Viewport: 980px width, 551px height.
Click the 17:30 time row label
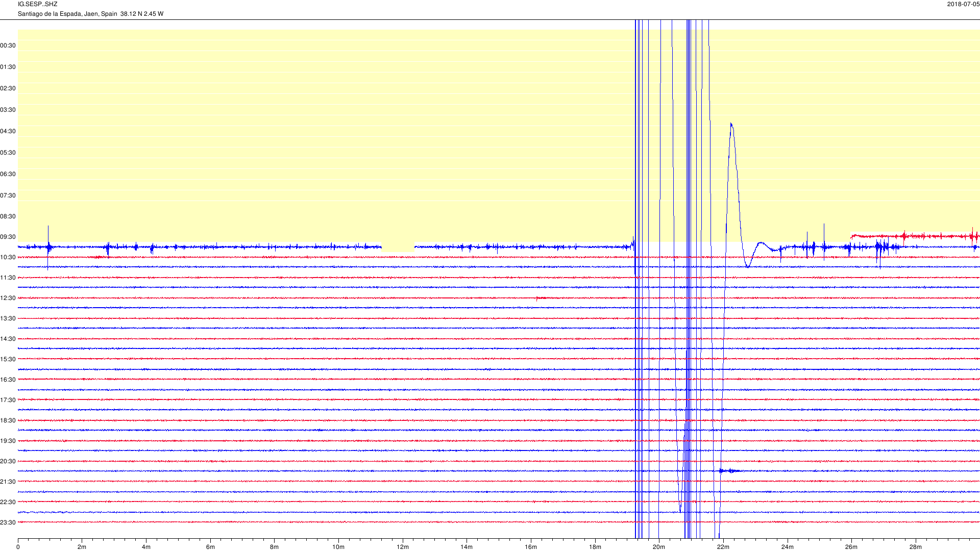pyautogui.click(x=8, y=400)
